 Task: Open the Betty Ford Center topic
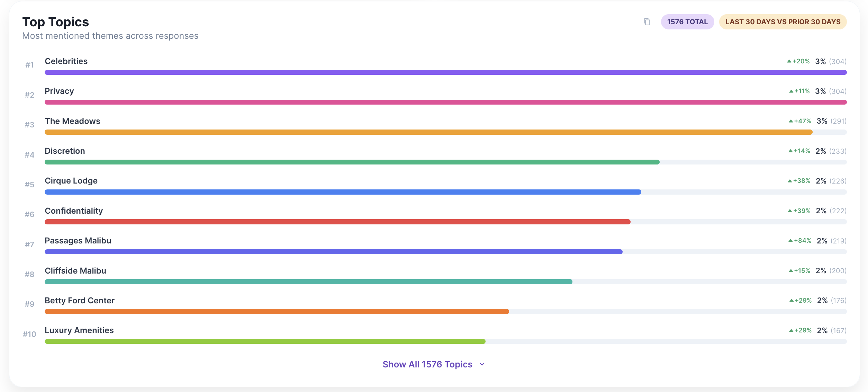(x=80, y=301)
